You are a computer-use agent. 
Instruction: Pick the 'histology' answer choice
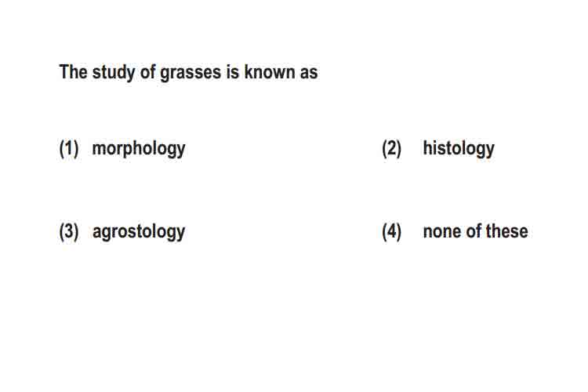[x=459, y=149]
